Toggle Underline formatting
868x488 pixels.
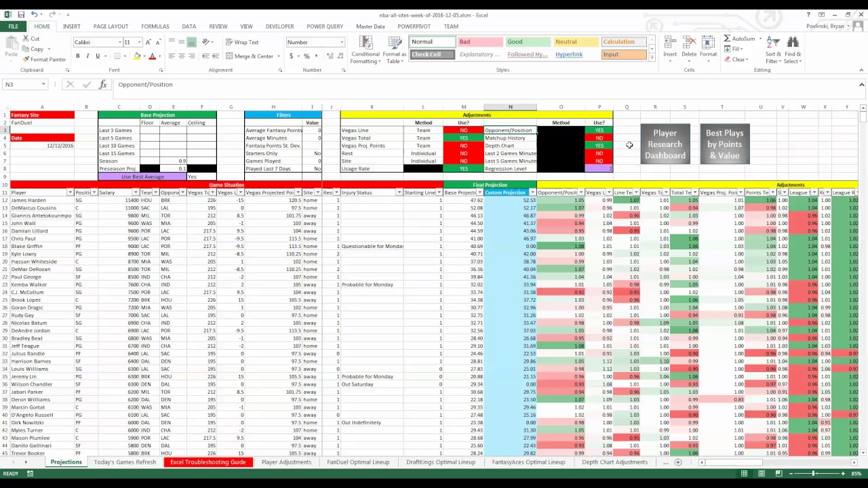98,56
